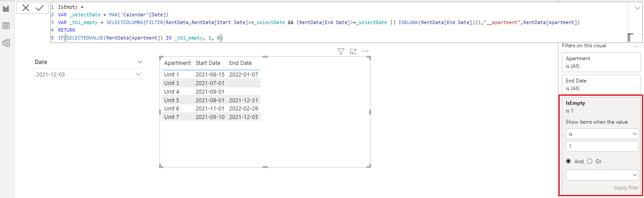Select the Unit 4 table cell
Screen dimensions: 644x198
[x=172, y=91]
